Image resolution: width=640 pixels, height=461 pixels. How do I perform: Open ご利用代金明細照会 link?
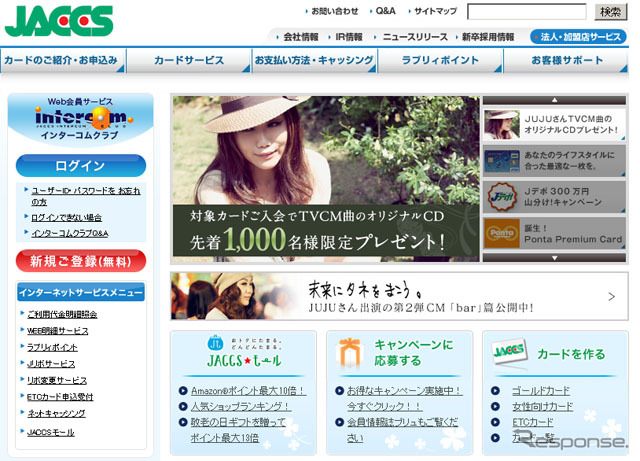tap(62, 314)
